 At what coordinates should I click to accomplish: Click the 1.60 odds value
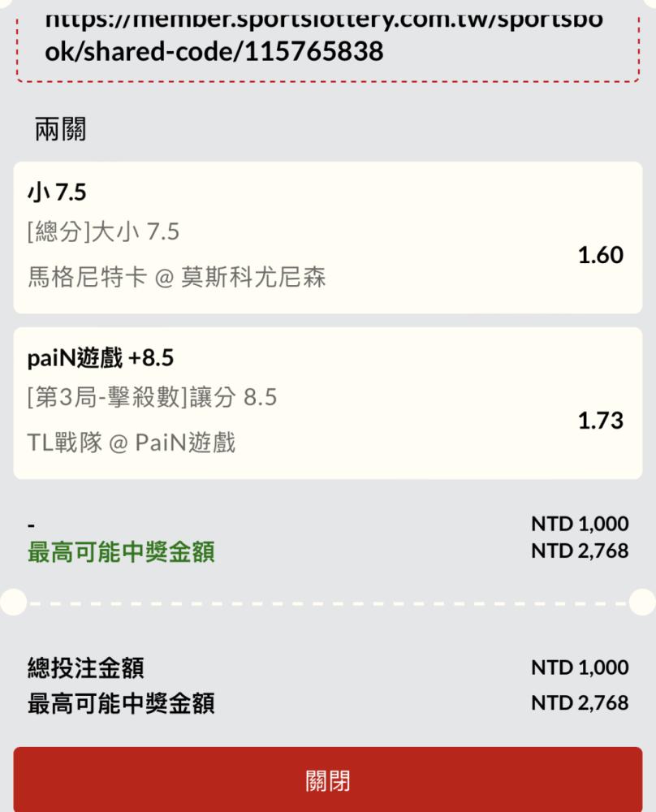[x=601, y=255]
